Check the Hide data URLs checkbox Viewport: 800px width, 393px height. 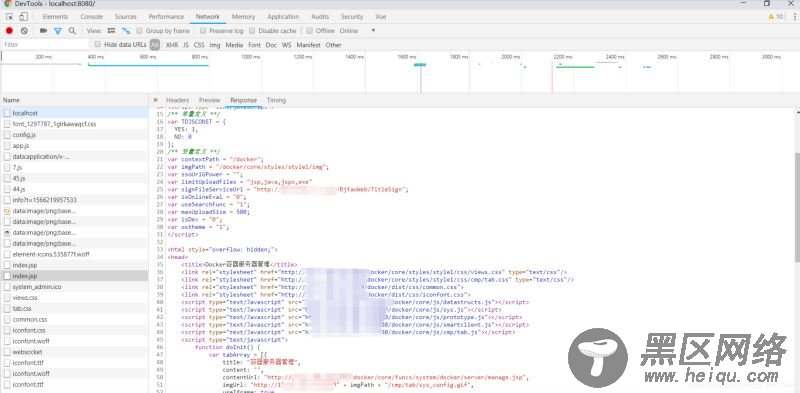98,44
